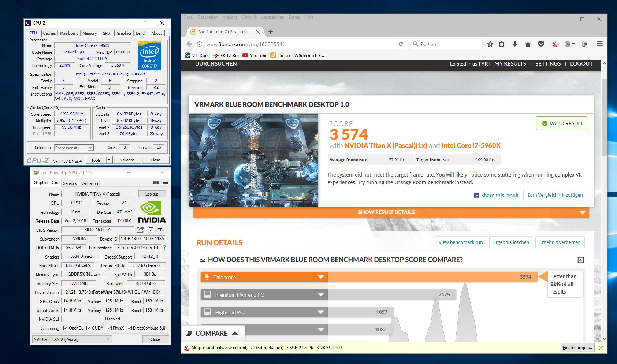Reload the 3dmark page
This screenshot has height=364, width=617.
[401, 44]
